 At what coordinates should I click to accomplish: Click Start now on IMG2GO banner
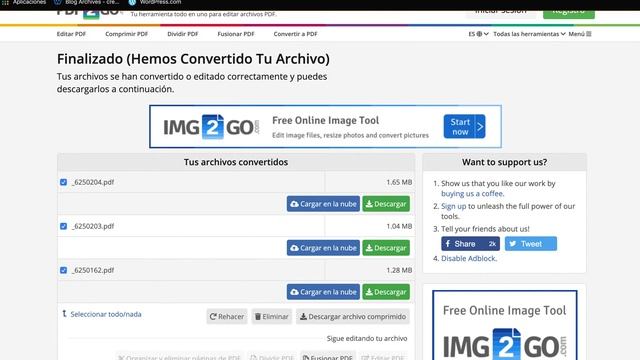[x=464, y=127]
